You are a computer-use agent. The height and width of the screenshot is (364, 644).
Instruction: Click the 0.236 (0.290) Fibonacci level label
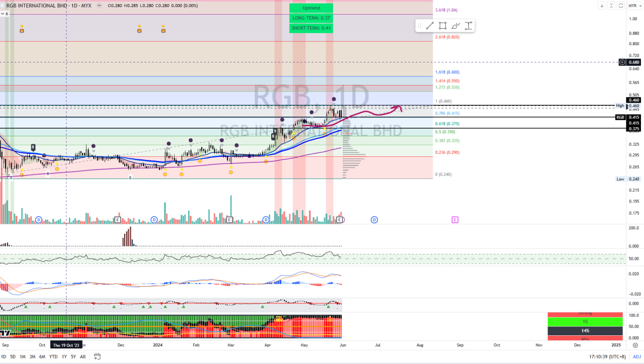(x=447, y=152)
